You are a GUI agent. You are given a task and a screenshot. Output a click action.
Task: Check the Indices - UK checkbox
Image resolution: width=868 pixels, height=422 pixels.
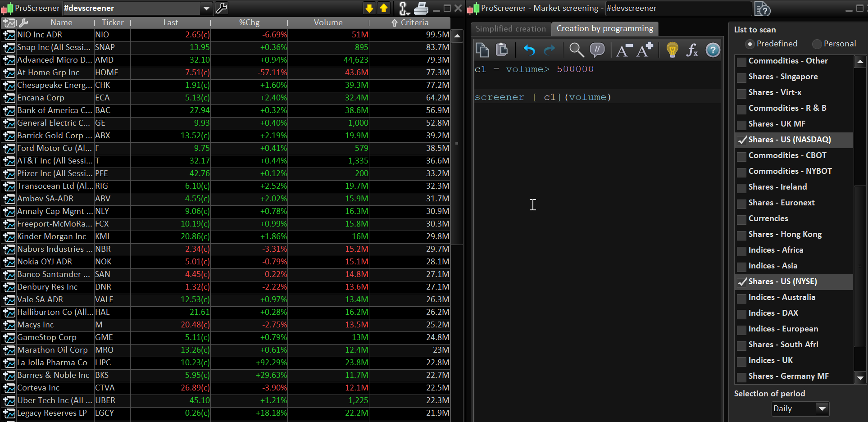(741, 362)
